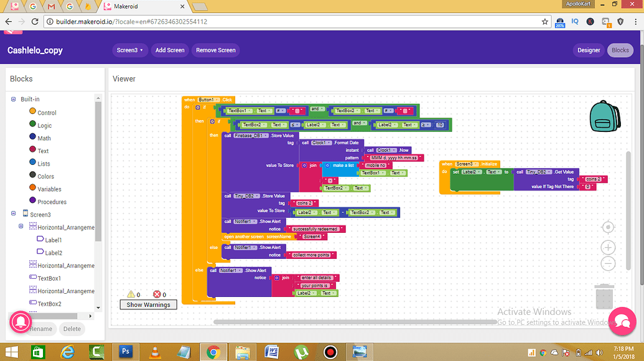Open the pink chat support bubble
Image resolution: width=644 pixels, height=361 pixels.
622,321
